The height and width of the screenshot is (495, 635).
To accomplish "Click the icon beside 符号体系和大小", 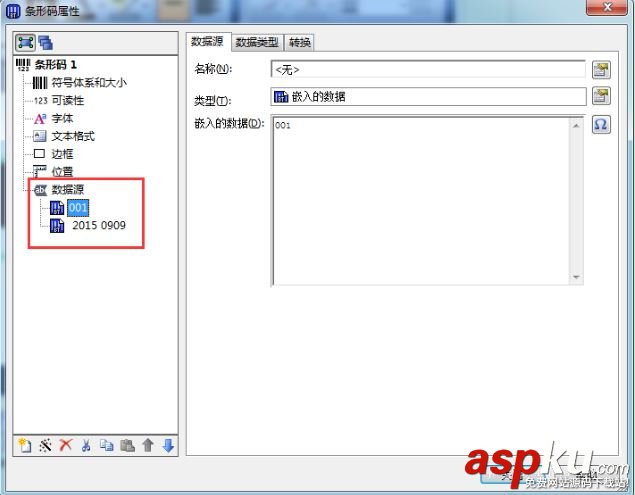I will pyautogui.click(x=40, y=83).
